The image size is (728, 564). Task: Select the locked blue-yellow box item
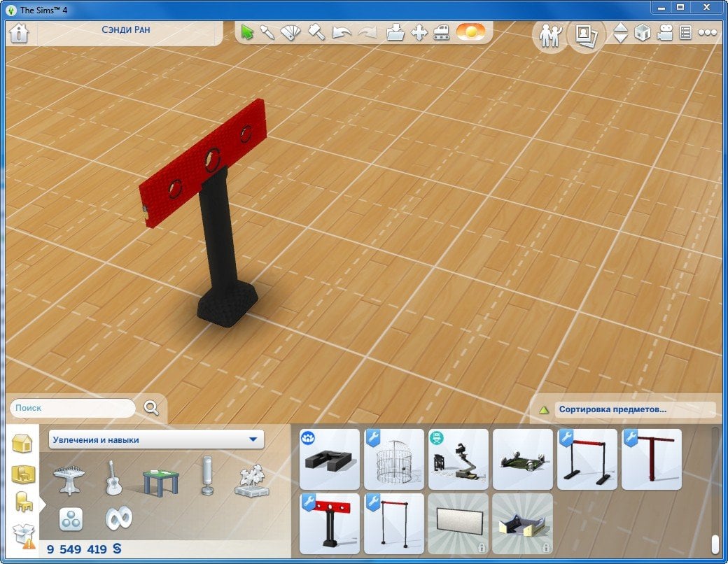coord(523,523)
